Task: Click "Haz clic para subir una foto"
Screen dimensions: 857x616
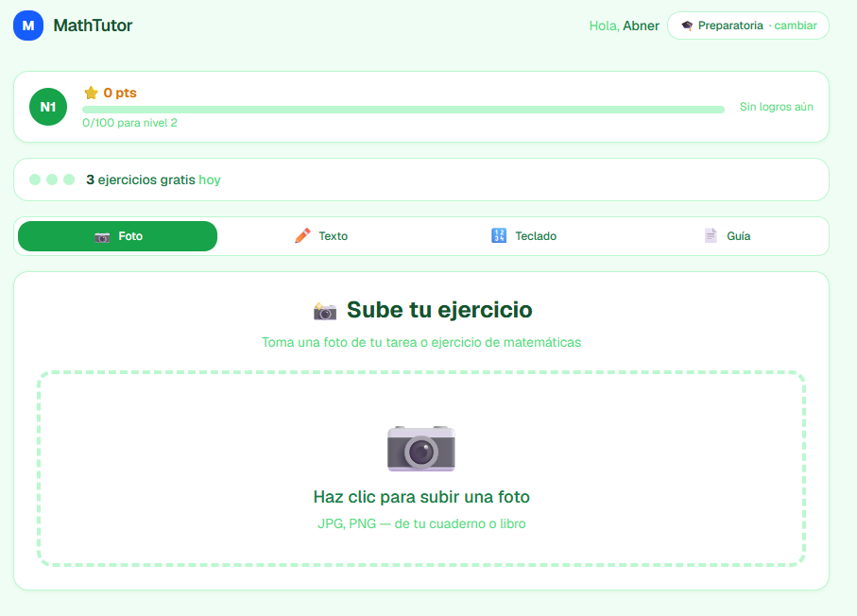Action: (x=421, y=497)
